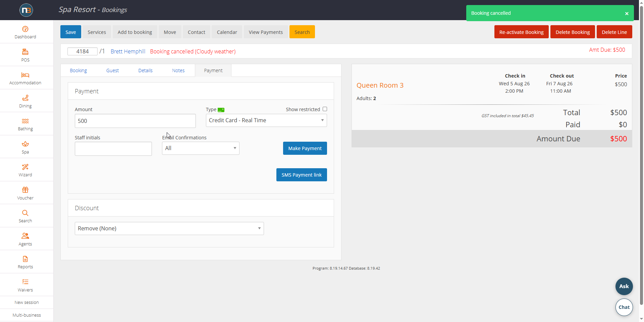Viewport: 644px width, 322px height.
Task: Open the Waivers checklist icon
Action: 25,282
